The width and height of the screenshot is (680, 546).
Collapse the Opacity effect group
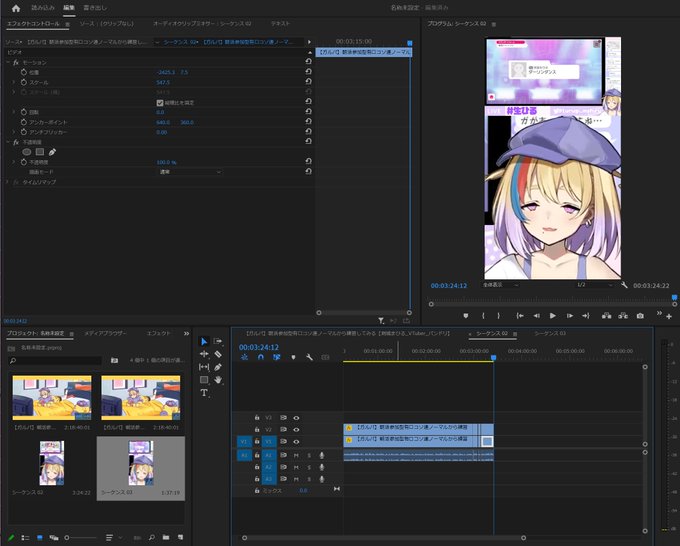tap(7, 142)
